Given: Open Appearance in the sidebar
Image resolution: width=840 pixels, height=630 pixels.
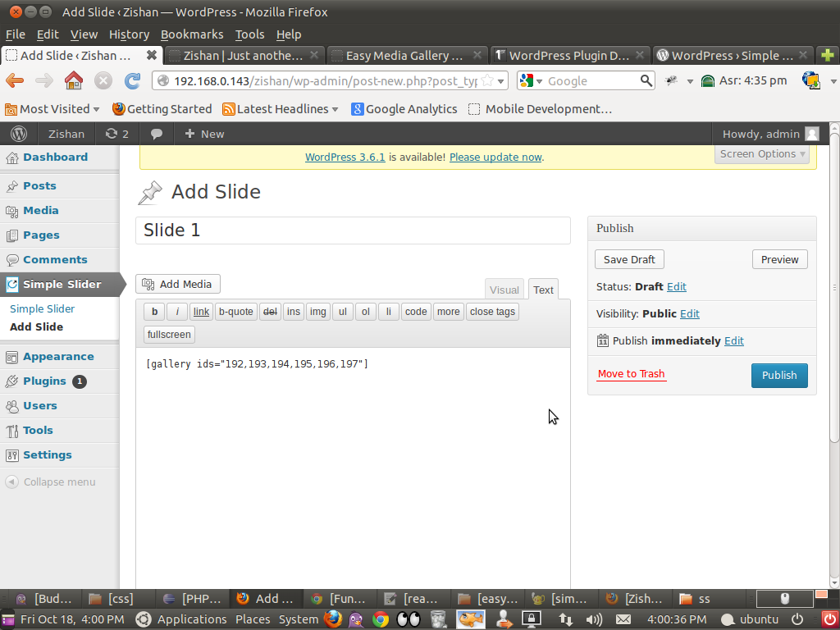Looking at the screenshot, I should pyautogui.click(x=59, y=357).
